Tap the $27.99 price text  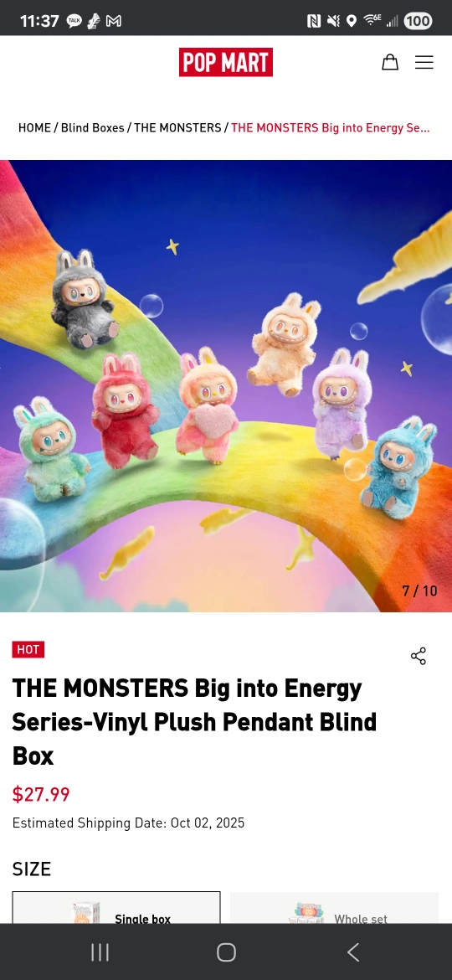[x=41, y=794]
